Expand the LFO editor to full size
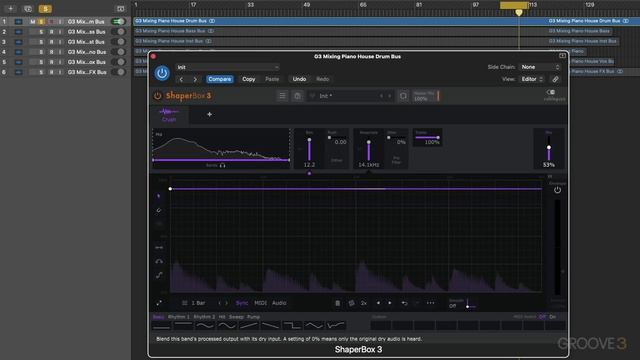The image size is (640, 360). pyautogui.click(x=159, y=303)
